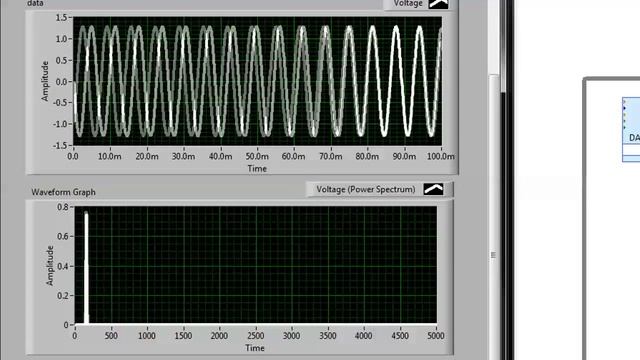This screenshot has width=640, height=360.
Task: Click the Voltage (Power Spectrum) legend line icon
Action: click(x=433, y=189)
